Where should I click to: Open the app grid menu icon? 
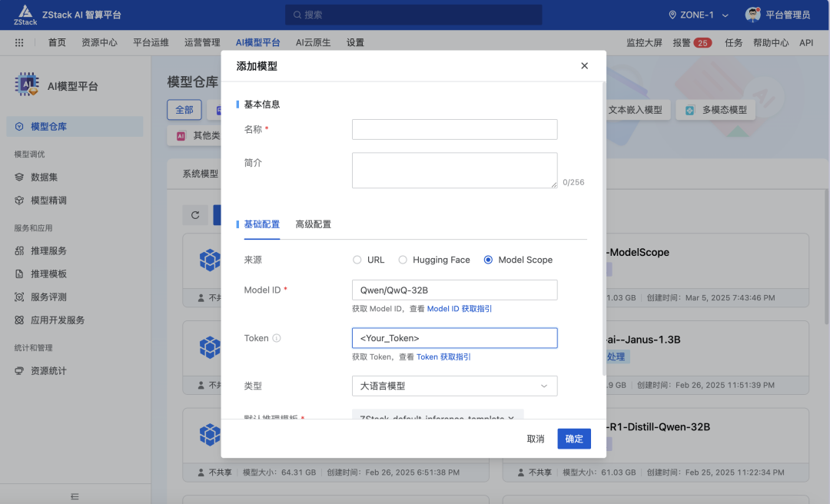pyautogui.click(x=19, y=42)
